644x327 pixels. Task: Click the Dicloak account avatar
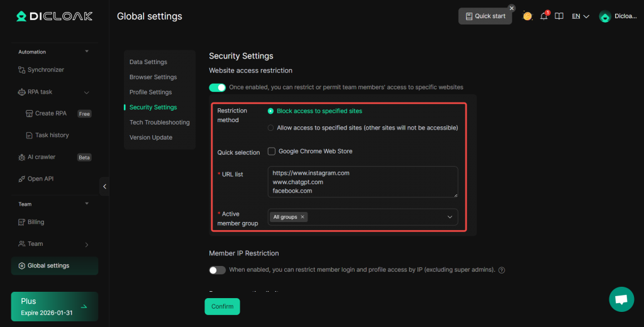[x=605, y=17]
